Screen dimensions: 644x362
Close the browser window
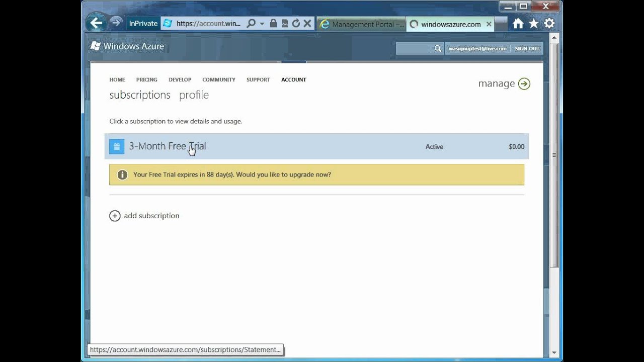pyautogui.click(x=546, y=6)
